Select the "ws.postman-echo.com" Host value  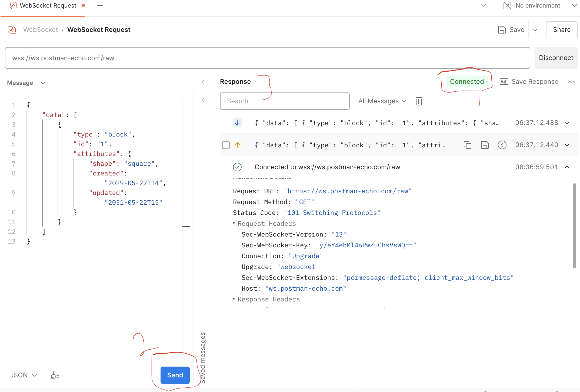click(x=306, y=288)
